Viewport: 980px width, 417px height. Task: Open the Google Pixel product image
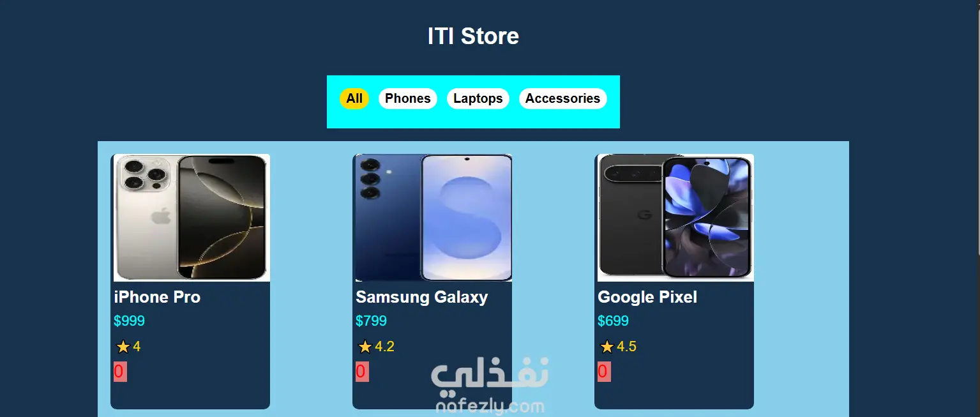(x=675, y=218)
